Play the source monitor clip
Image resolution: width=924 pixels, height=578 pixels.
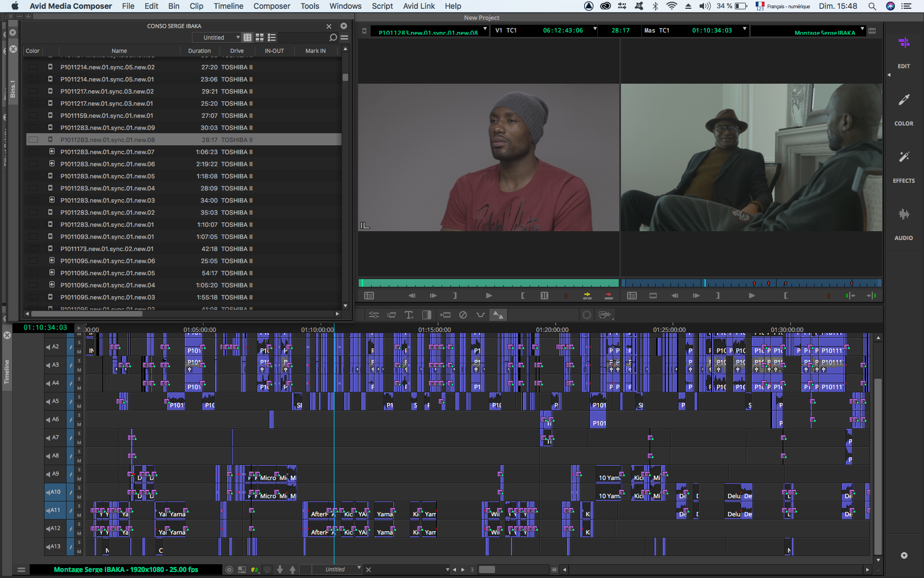tap(488, 296)
